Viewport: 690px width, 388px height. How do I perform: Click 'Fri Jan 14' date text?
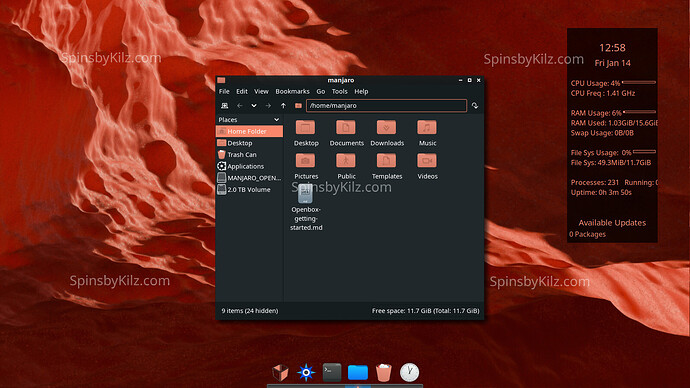(x=612, y=63)
